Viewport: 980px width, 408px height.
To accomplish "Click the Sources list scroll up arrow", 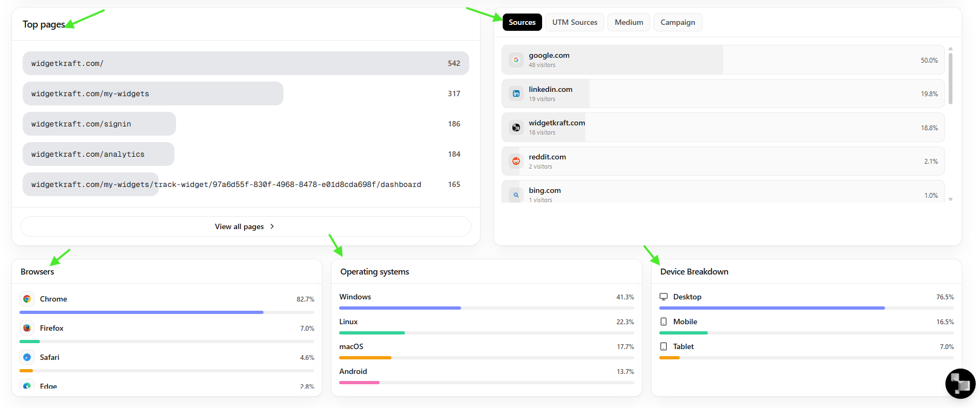I will point(950,49).
